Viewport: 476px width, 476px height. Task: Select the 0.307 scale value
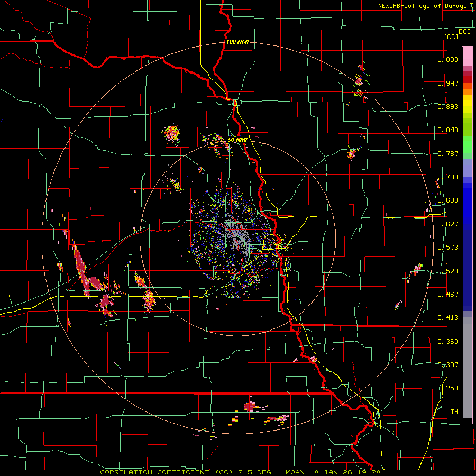pyautogui.click(x=448, y=365)
